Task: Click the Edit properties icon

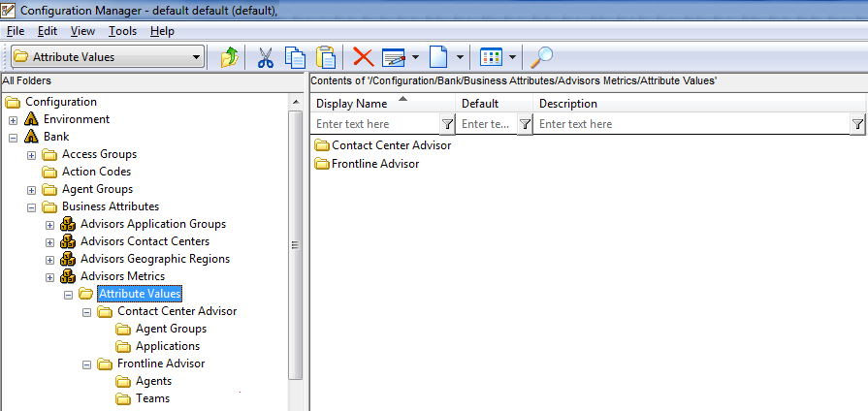Action: tap(393, 57)
